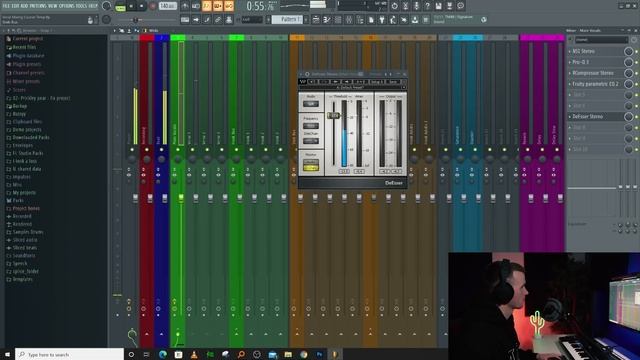
Task: Open the Pattern 1 selector dropdown
Action: click(287, 20)
